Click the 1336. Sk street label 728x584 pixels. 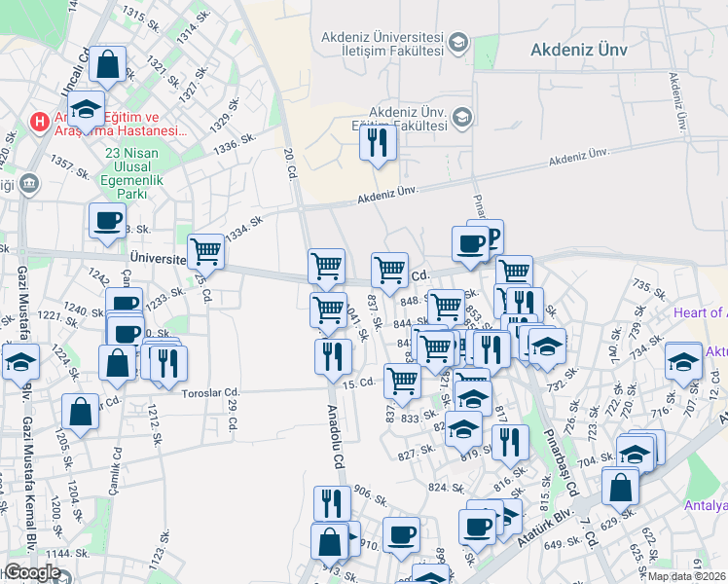235,144
